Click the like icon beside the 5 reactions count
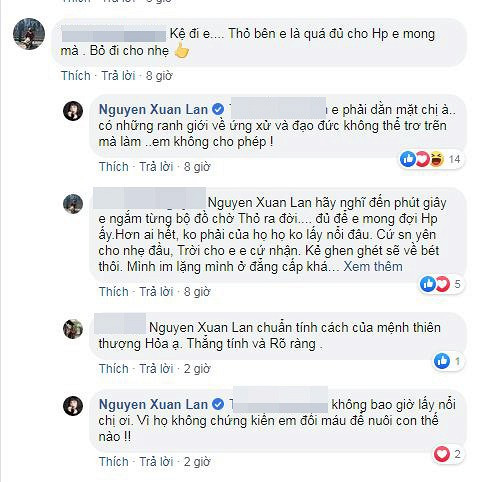The image size is (487, 482). coord(428,284)
